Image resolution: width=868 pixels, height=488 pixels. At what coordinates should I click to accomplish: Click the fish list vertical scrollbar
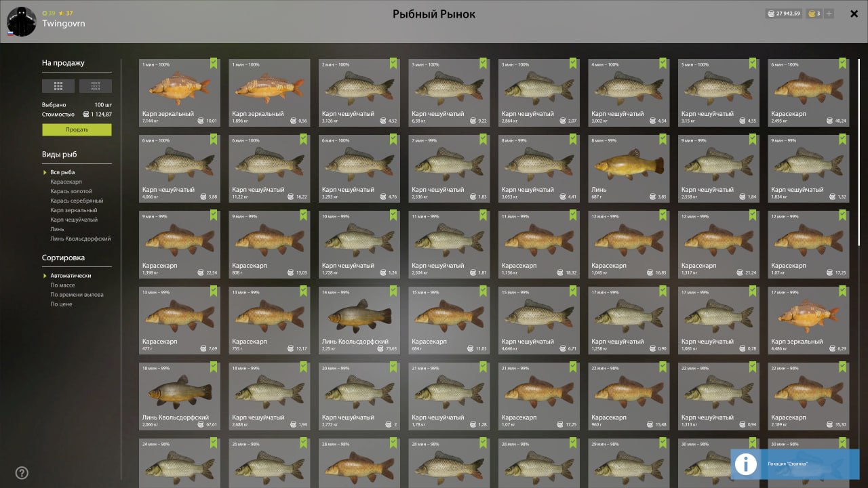point(859,152)
